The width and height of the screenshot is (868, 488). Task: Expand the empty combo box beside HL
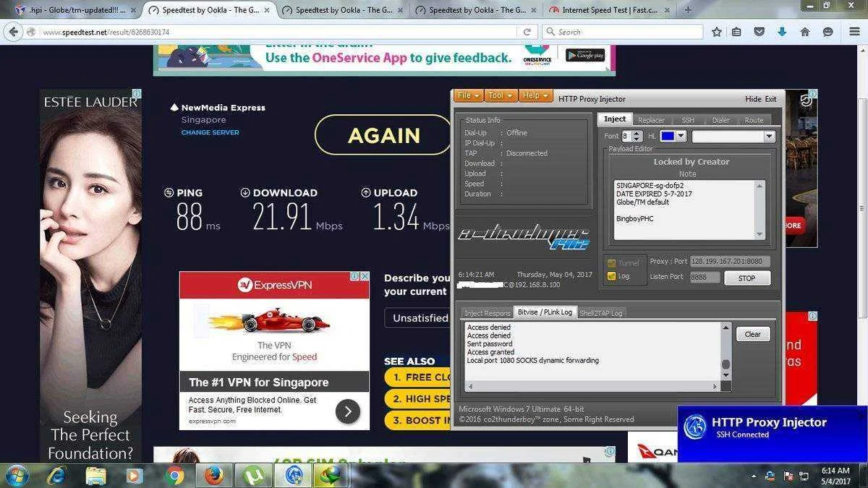(x=733, y=136)
